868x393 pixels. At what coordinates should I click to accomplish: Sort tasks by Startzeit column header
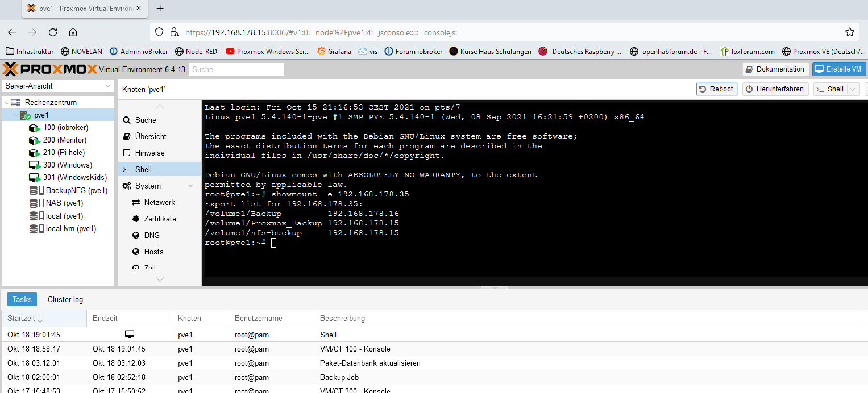click(x=44, y=318)
